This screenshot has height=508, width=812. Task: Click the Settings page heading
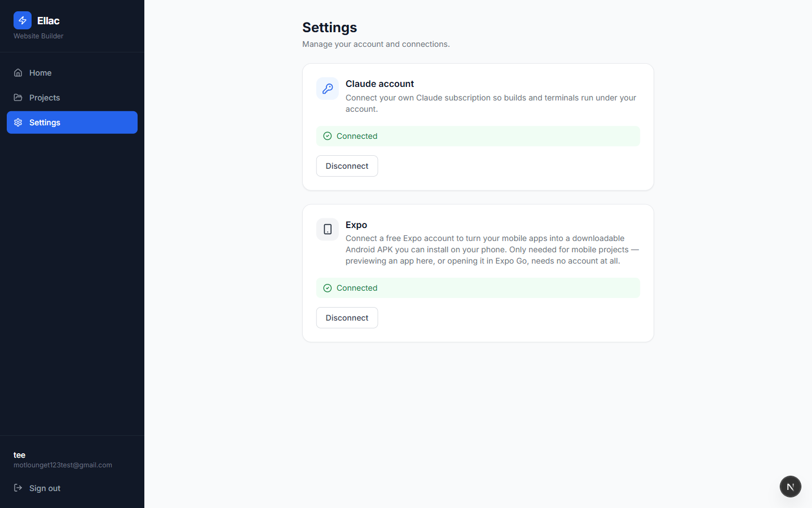click(330, 28)
